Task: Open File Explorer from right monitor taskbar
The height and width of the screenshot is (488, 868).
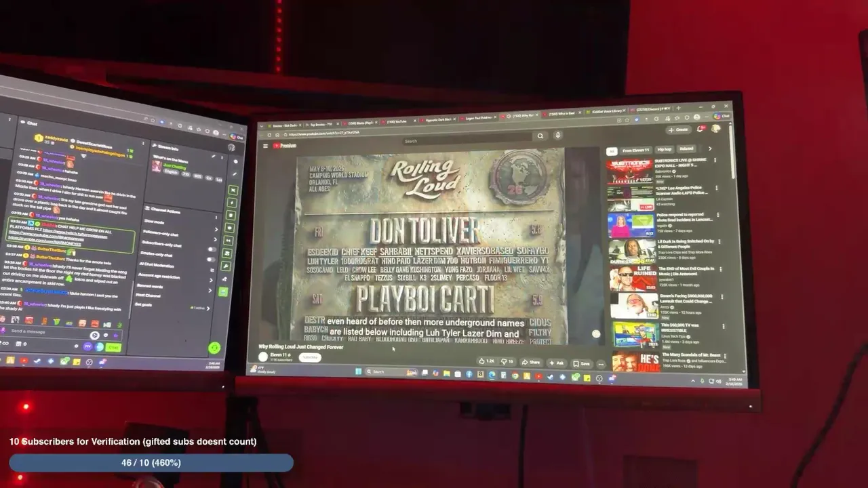Action: [x=447, y=373]
